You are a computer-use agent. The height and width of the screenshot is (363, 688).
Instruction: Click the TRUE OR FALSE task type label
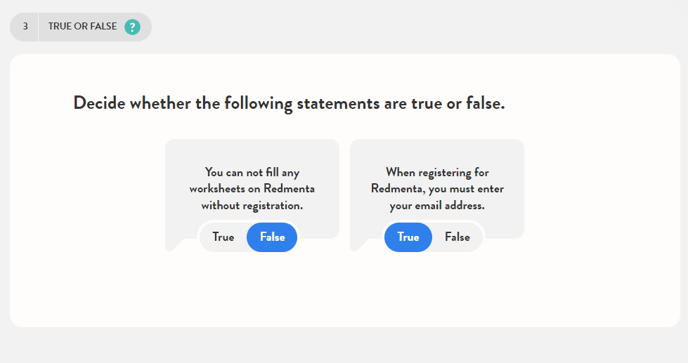pyautogui.click(x=82, y=26)
